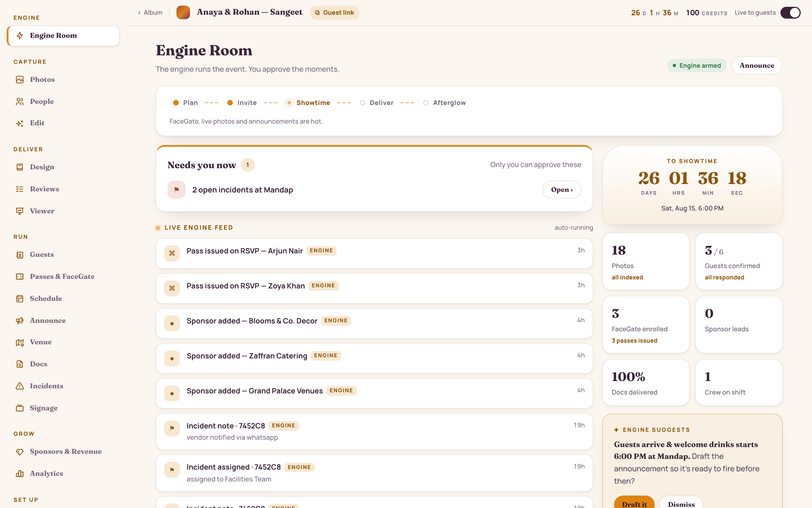Click '2 open incidents at Mandap' text
Image resolution: width=812 pixels, height=508 pixels.
(242, 190)
